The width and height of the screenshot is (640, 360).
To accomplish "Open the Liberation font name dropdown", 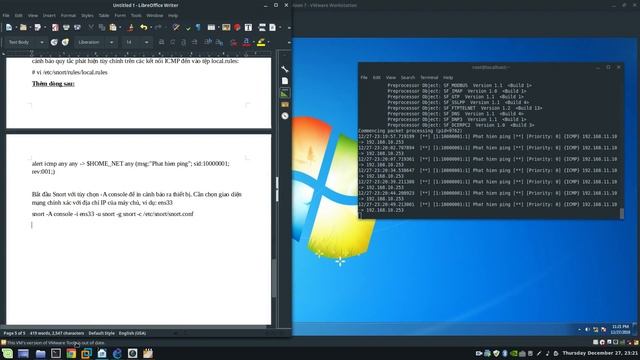I will pyautogui.click(x=111, y=42).
